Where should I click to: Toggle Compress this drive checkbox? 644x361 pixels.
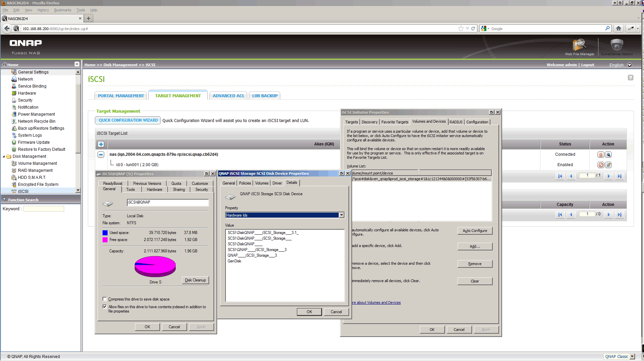pos(105,299)
